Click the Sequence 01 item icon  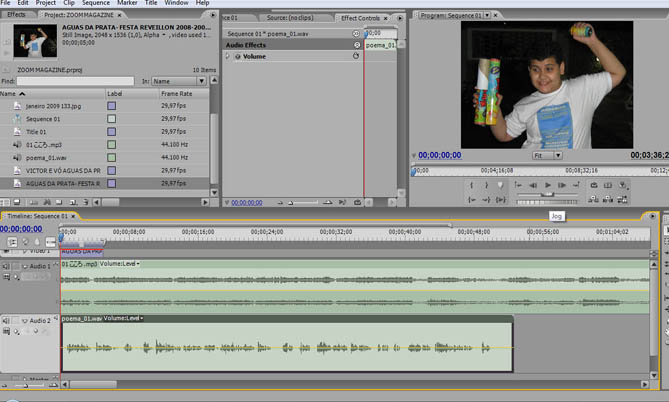tap(19, 118)
